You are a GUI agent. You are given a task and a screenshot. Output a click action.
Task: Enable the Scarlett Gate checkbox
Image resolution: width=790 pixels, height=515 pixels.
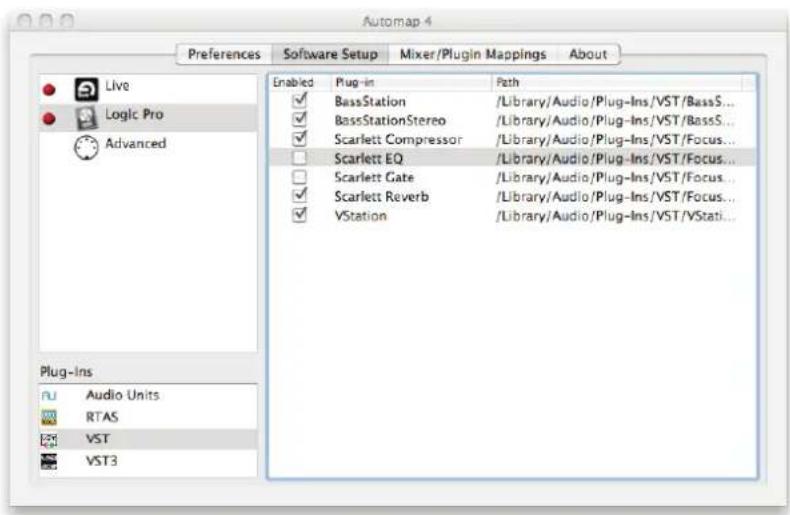[299, 177]
